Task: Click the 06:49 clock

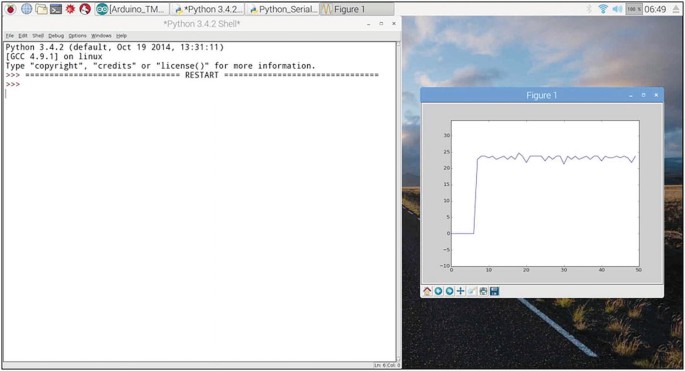Action: 655,9
